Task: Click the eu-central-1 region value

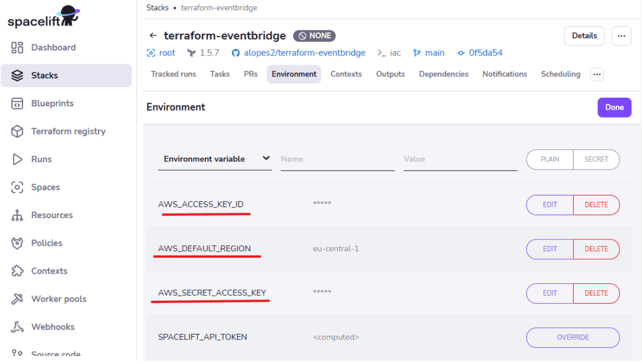Action: click(x=336, y=249)
